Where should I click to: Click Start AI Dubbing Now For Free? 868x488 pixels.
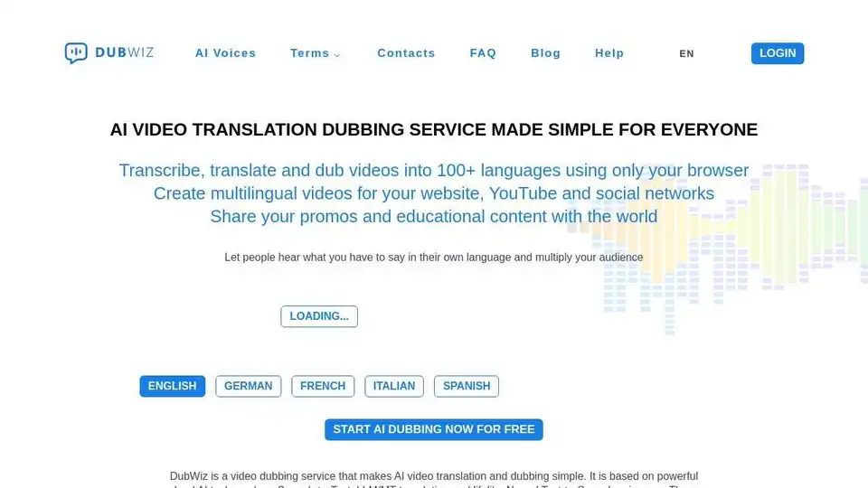point(434,429)
